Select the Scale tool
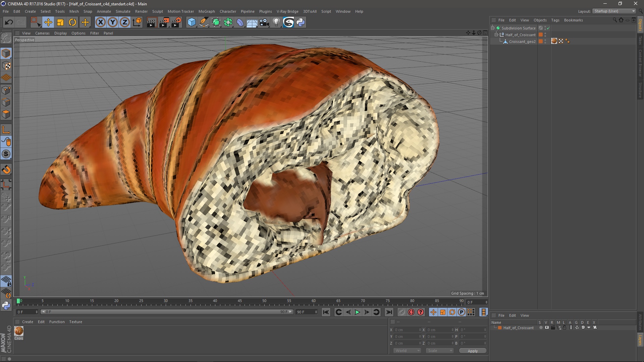 (60, 22)
